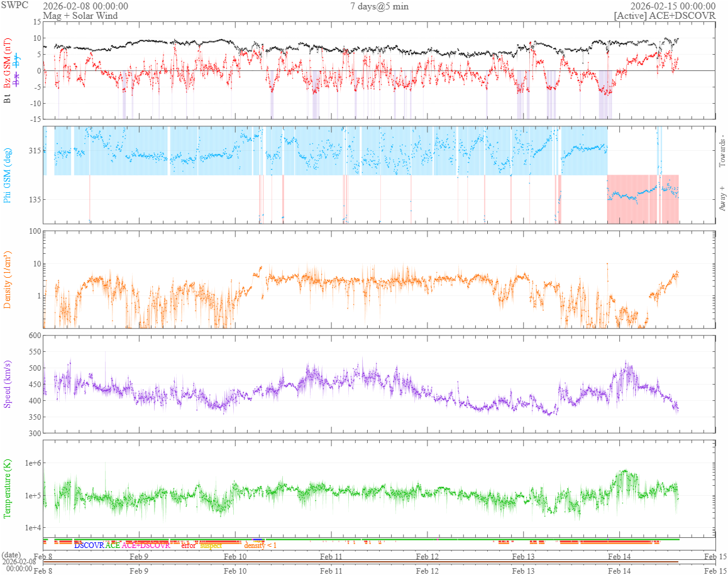Click the red 'error' legend entry
Image resolution: width=728 pixels, height=575 pixels.
188,545
